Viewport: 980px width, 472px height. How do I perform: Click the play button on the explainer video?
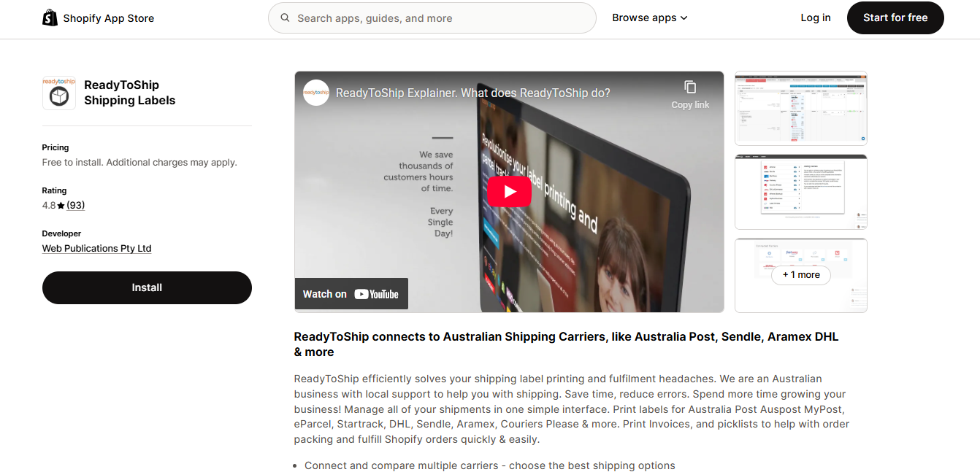509,191
